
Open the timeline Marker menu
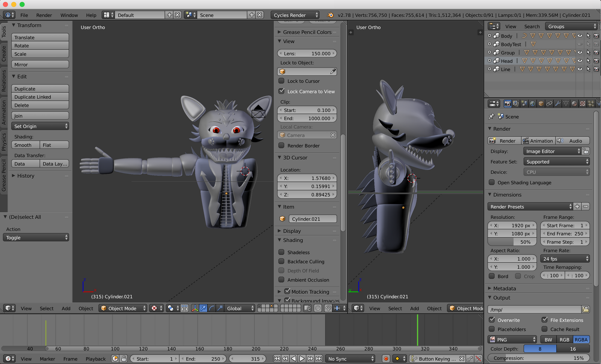pyautogui.click(x=47, y=359)
